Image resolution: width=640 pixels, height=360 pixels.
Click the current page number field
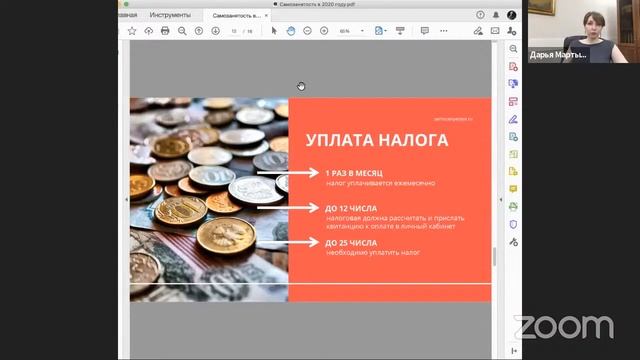[x=234, y=31]
